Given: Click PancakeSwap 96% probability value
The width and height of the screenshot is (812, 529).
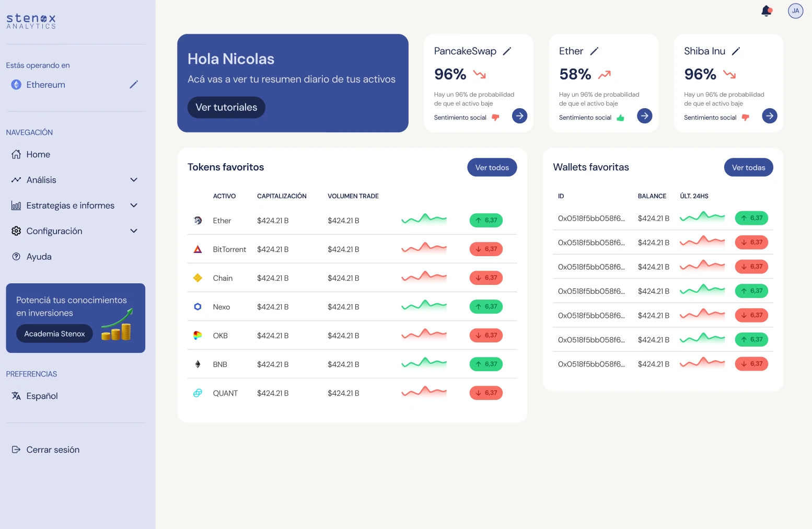Looking at the screenshot, I should (x=450, y=74).
